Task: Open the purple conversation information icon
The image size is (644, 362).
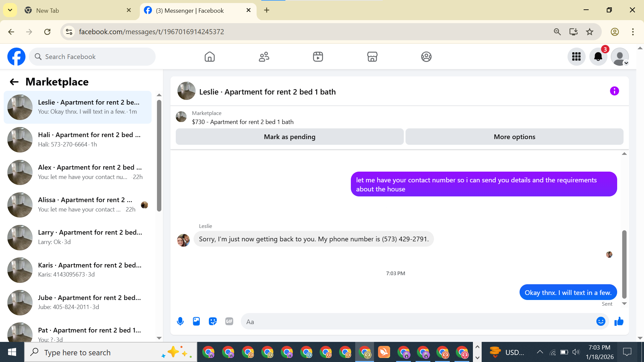Action: (614, 91)
